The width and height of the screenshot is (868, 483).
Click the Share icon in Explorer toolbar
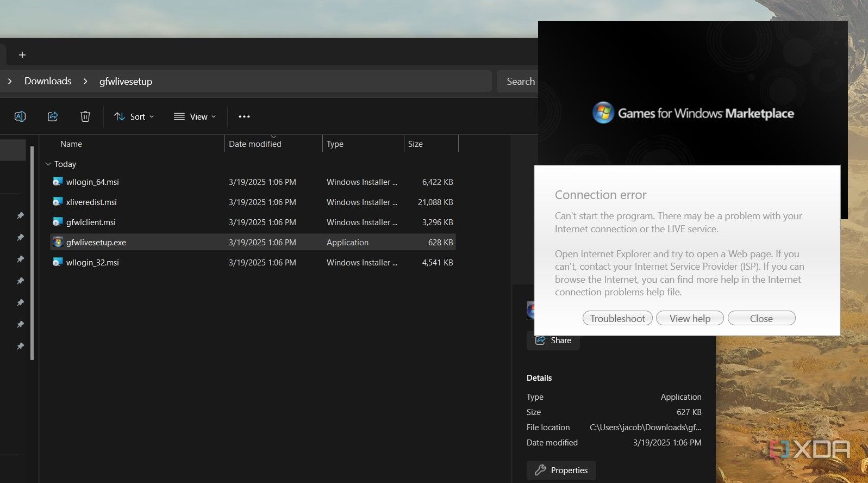tap(53, 116)
